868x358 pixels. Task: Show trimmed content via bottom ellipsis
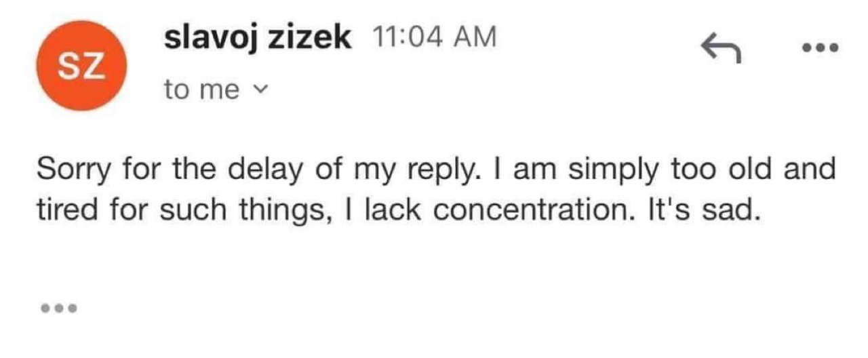coord(59,309)
